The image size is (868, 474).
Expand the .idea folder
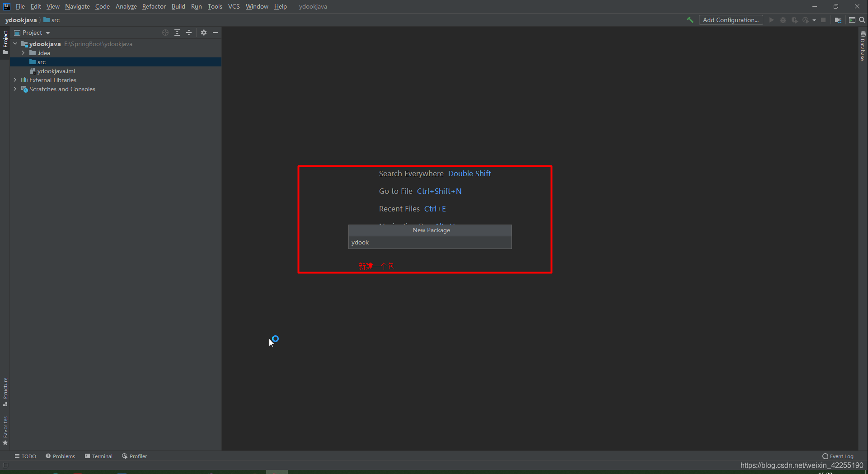23,53
